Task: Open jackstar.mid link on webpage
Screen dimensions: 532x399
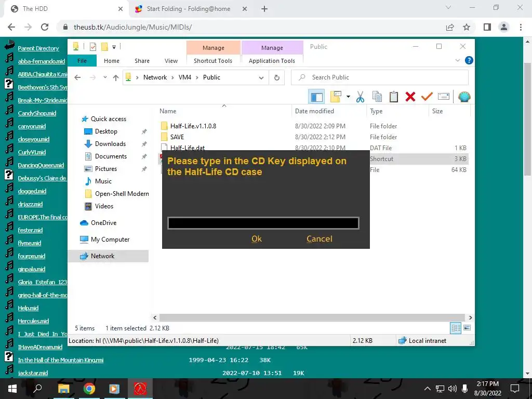Action: coord(33,373)
